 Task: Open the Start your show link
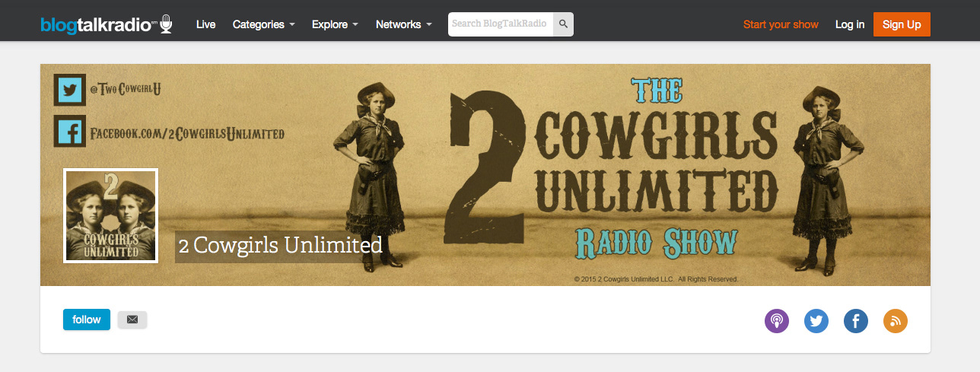coord(781,24)
